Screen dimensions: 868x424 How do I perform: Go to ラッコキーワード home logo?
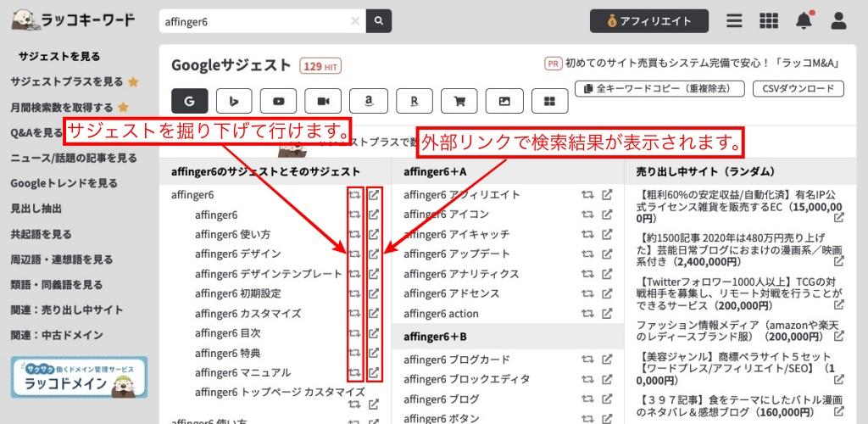click(x=73, y=20)
